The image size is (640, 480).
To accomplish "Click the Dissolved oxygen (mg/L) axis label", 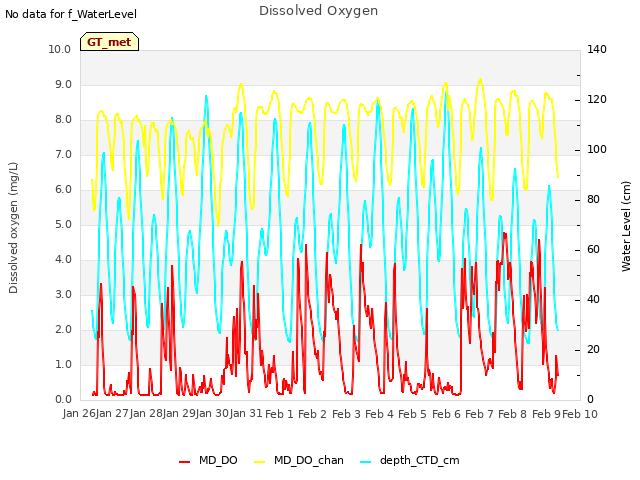I will [x=13, y=228].
